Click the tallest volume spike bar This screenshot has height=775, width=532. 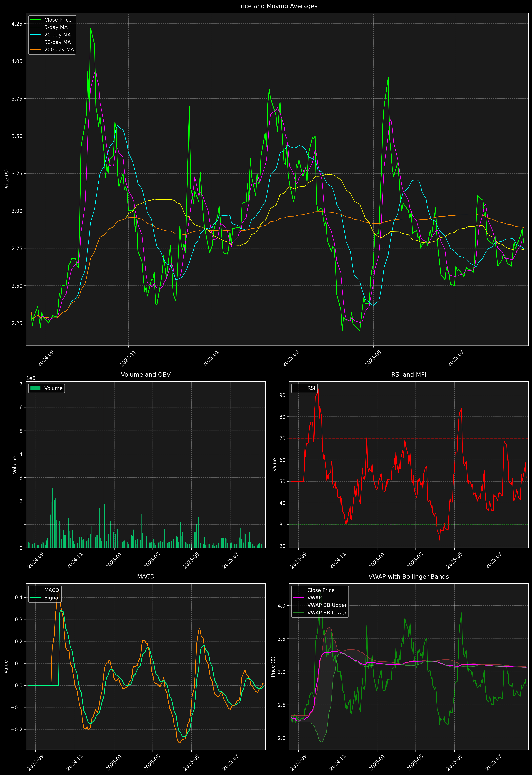point(104,467)
